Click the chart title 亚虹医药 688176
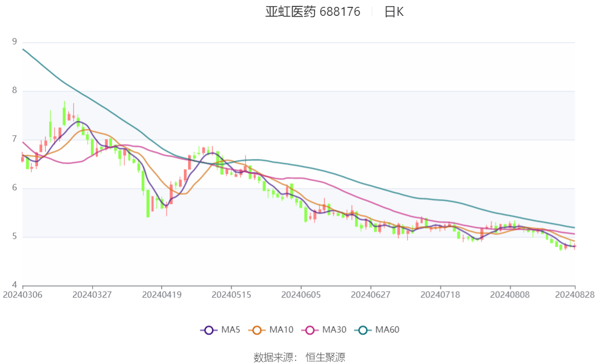Image resolution: width=599 pixels, height=364 pixels. coord(313,12)
